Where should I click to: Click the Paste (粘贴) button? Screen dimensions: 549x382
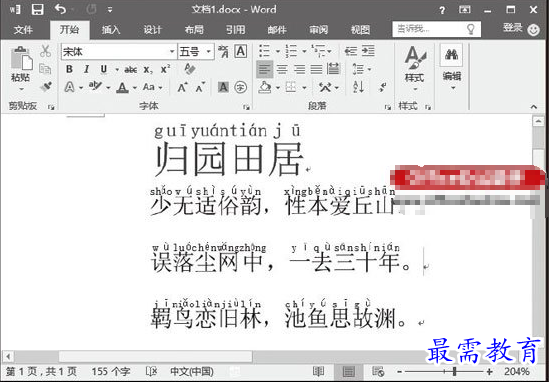pyautogui.click(x=21, y=69)
